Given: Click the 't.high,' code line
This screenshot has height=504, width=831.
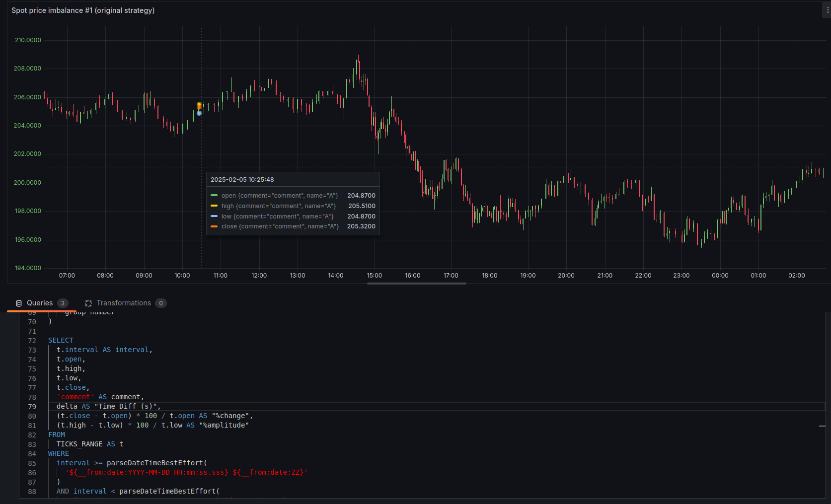Looking at the screenshot, I should click(71, 368).
